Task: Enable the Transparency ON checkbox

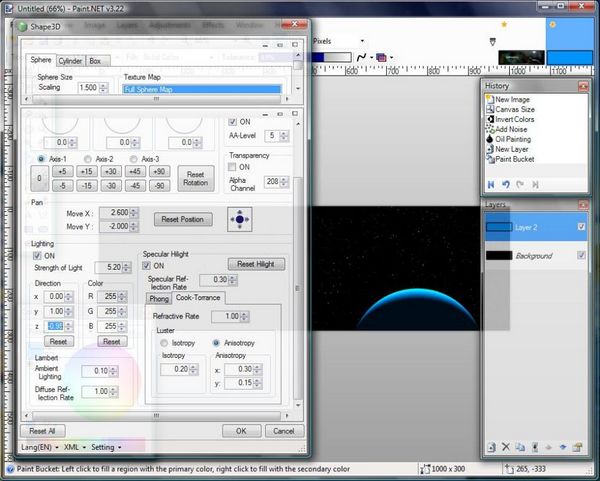Action: pyautogui.click(x=233, y=167)
